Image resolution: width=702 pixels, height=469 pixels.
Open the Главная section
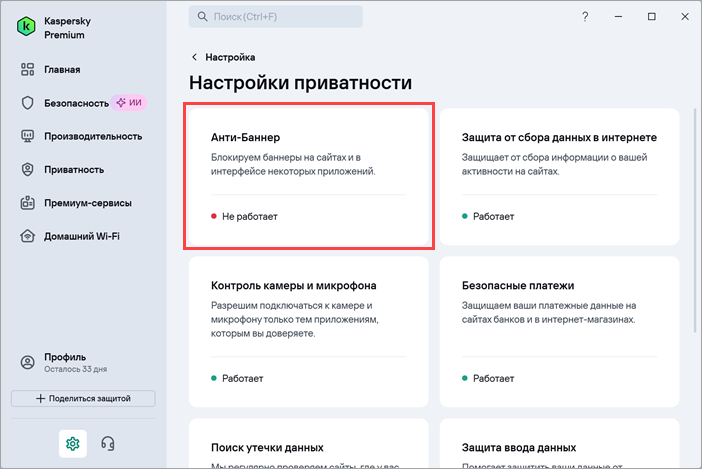(x=62, y=69)
